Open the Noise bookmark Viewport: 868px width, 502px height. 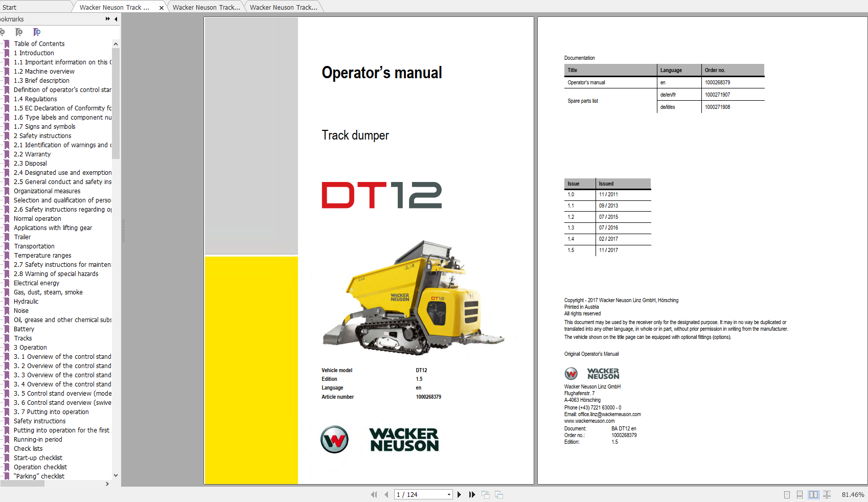pyautogui.click(x=21, y=311)
